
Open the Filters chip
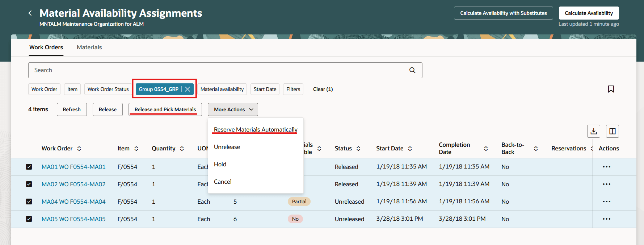[293, 89]
